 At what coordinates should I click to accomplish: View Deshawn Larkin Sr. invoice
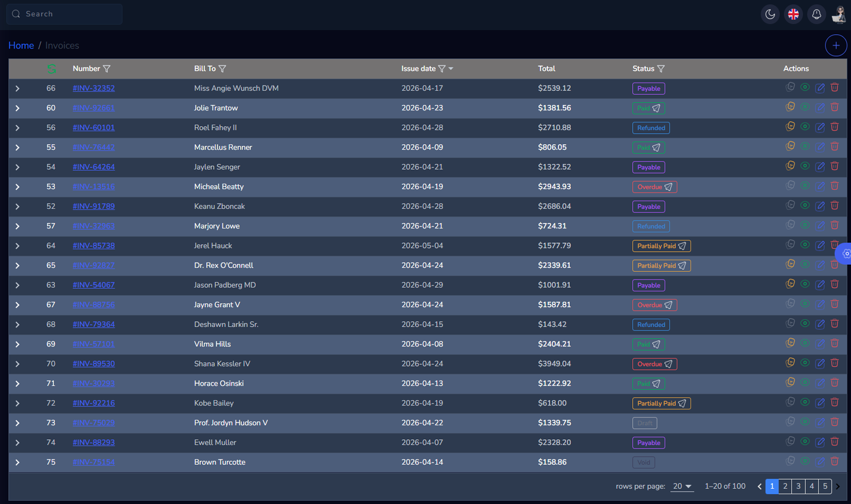(x=805, y=323)
